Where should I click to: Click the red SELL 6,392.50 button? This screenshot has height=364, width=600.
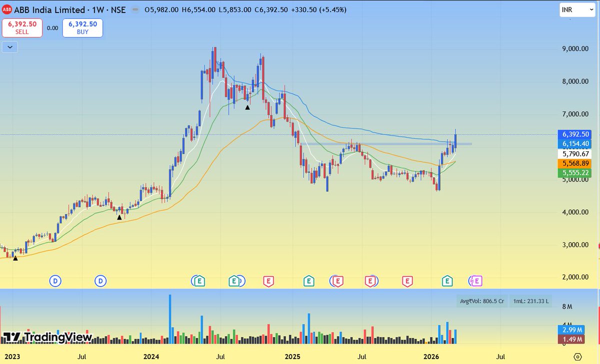21,28
